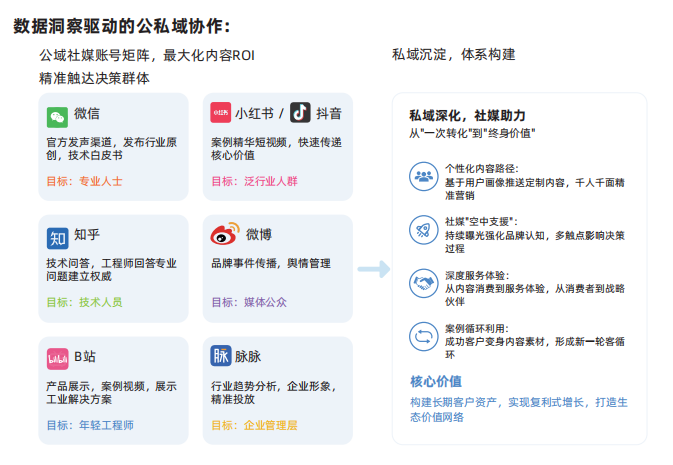
Task: Click 从内容消费到服务体验 text
Action: click(x=535, y=295)
